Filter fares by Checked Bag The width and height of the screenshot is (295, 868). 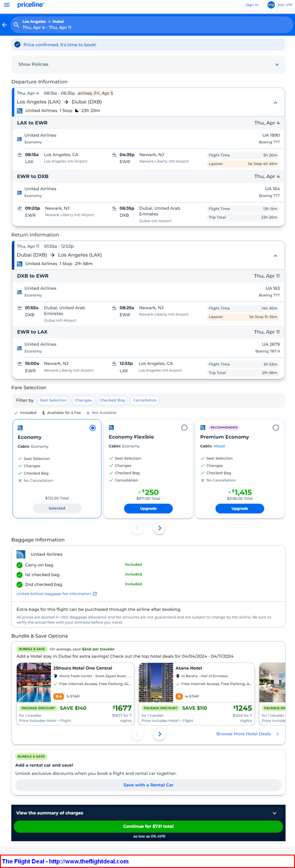(112, 400)
